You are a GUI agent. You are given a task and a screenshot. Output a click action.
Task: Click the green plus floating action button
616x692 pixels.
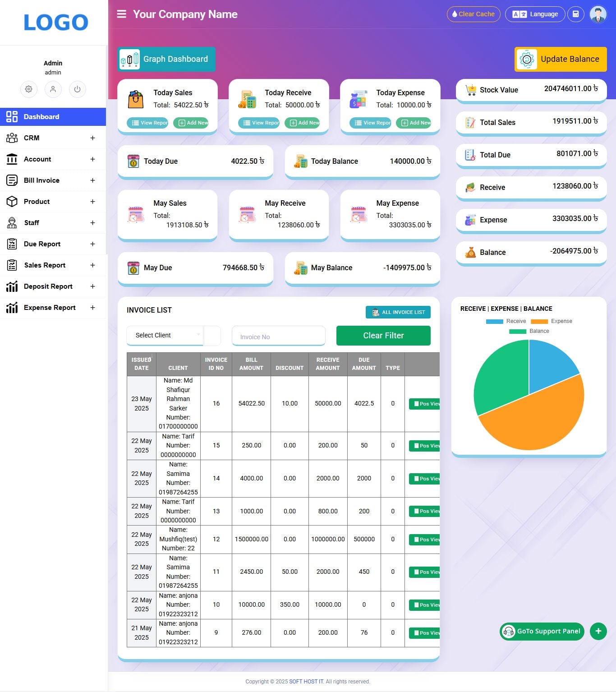(598, 632)
